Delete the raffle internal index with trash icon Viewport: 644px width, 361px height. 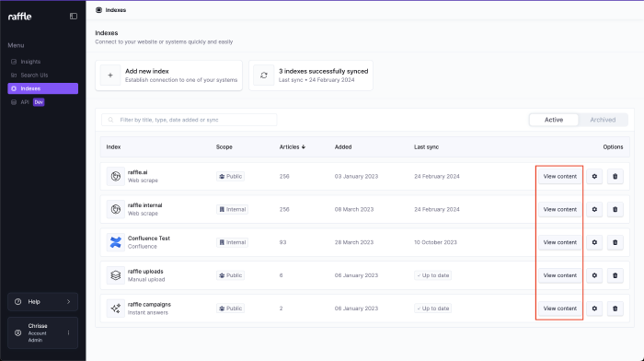tap(615, 209)
